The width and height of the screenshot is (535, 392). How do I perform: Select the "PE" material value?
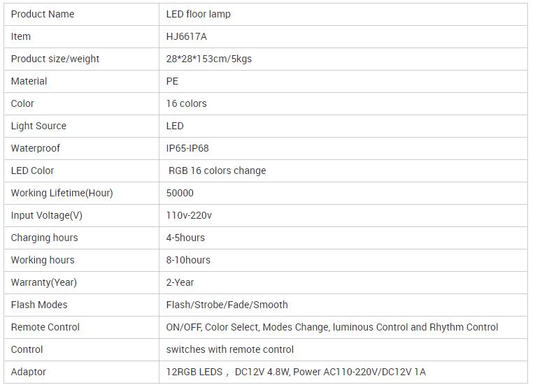(x=172, y=81)
